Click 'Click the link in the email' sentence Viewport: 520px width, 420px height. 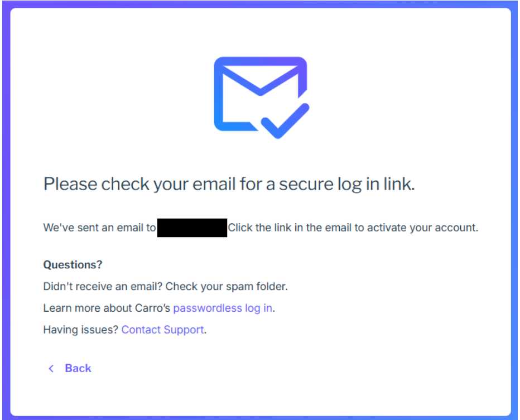[312, 228]
